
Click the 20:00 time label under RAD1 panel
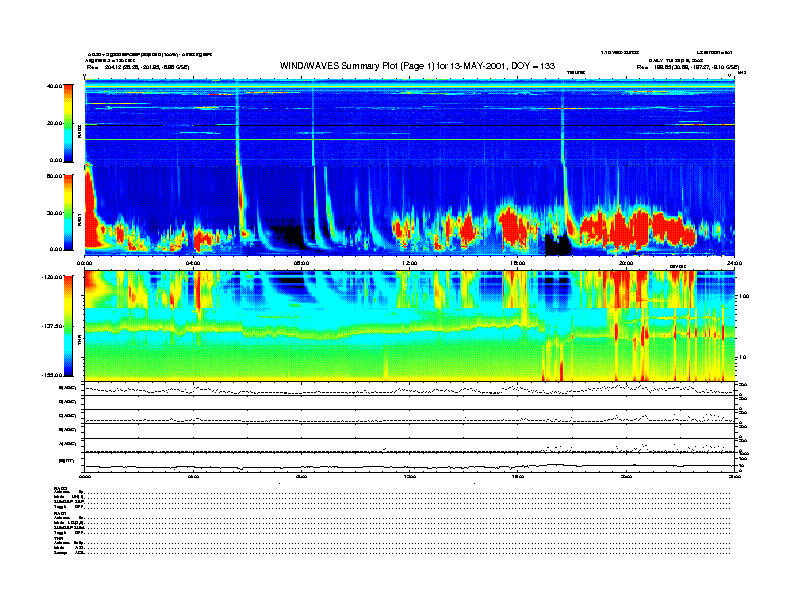point(626,263)
